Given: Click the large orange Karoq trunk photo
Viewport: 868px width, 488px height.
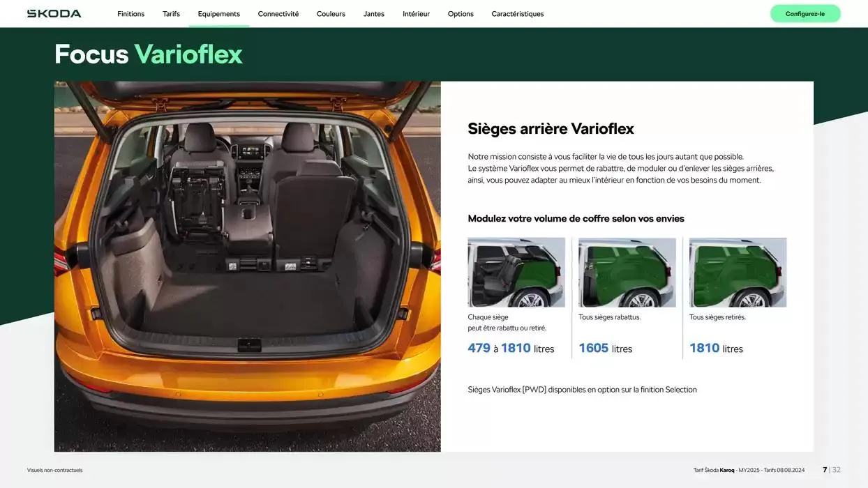Looking at the screenshot, I should [247, 266].
